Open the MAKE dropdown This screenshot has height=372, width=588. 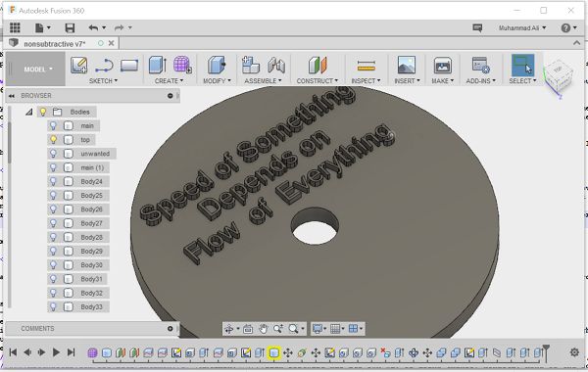(443, 81)
